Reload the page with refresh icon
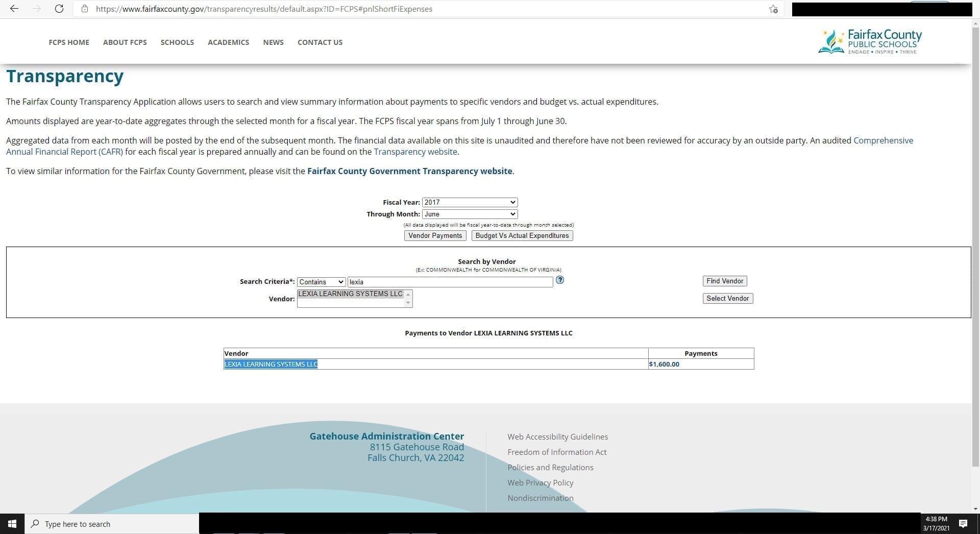This screenshot has height=534, width=980. click(59, 9)
